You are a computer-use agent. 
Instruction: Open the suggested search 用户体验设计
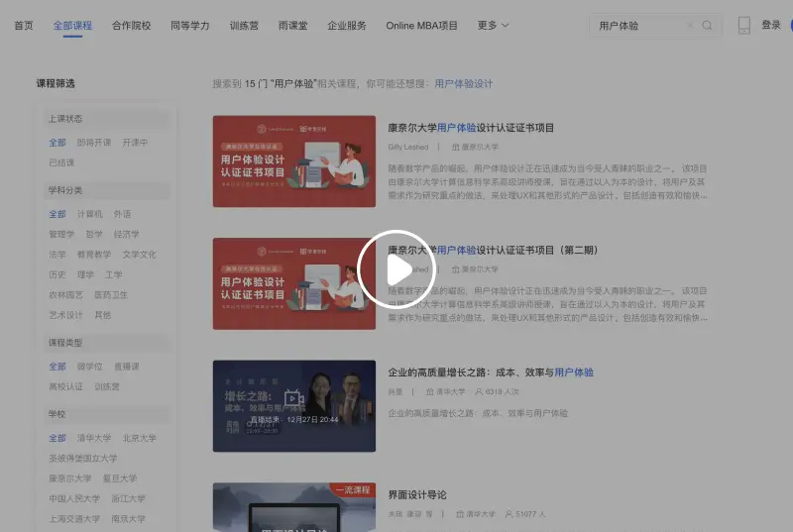(x=463, y=84)
